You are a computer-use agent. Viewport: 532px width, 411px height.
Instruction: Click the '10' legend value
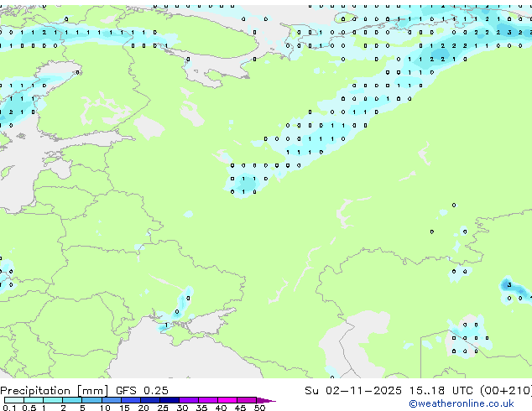click(105, 408)
